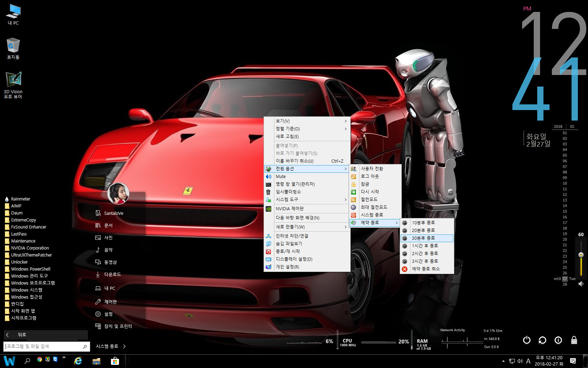This screenshot has height=368, width=588.
Task: Select 20분후 종료 option
Action: [427, 230]
